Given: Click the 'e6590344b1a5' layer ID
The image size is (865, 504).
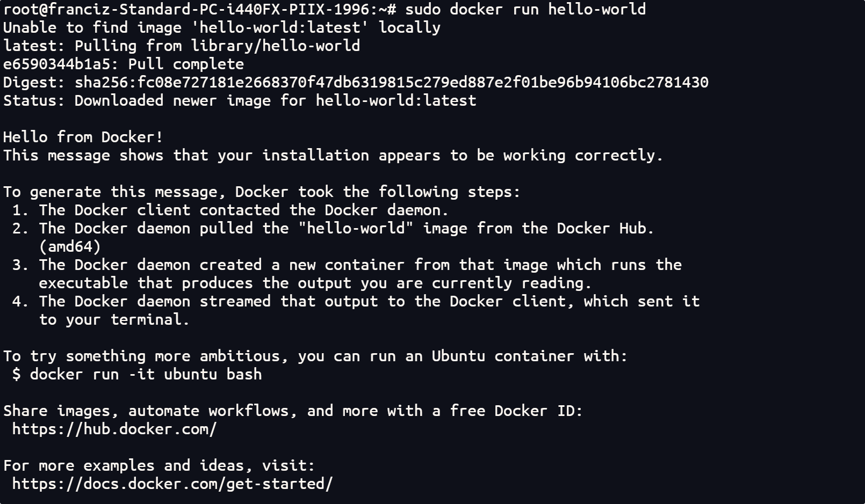Looking at the screenshot, I should (60, 64).
